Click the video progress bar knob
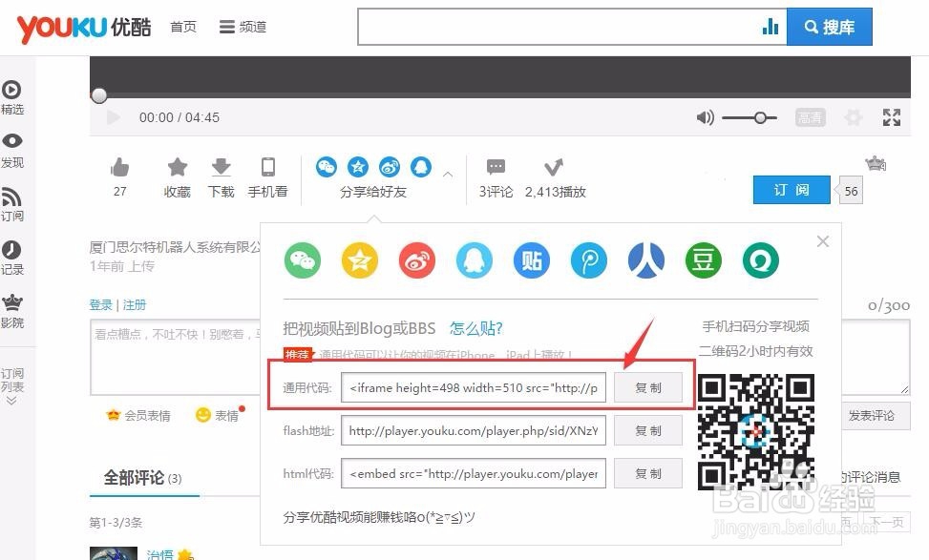The width and height of the screenshot is (929, 560). (x=99, y=94)
